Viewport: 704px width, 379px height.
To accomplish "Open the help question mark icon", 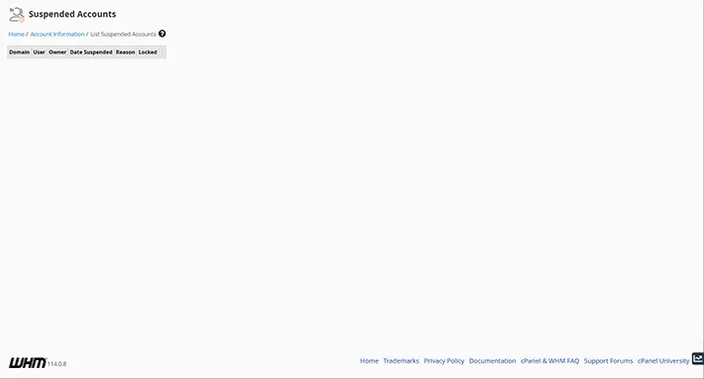I will pyautogui.click(x=162, y=34).
